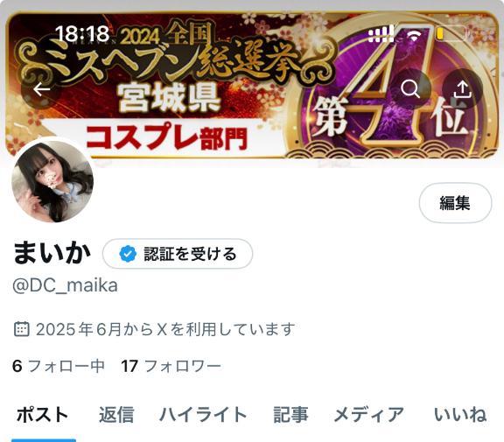Switch to the 記事 tab

pyautogui.click(x=290, y=414)
